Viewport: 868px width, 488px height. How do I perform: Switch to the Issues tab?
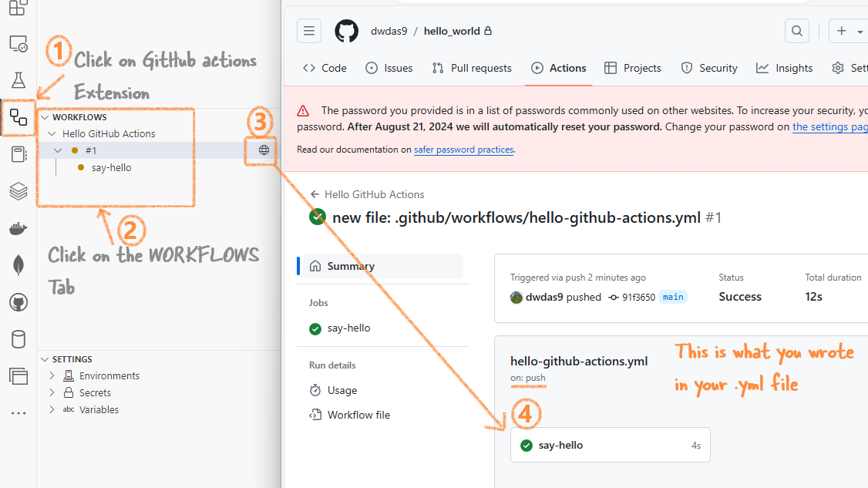click(x=389, y=68)
